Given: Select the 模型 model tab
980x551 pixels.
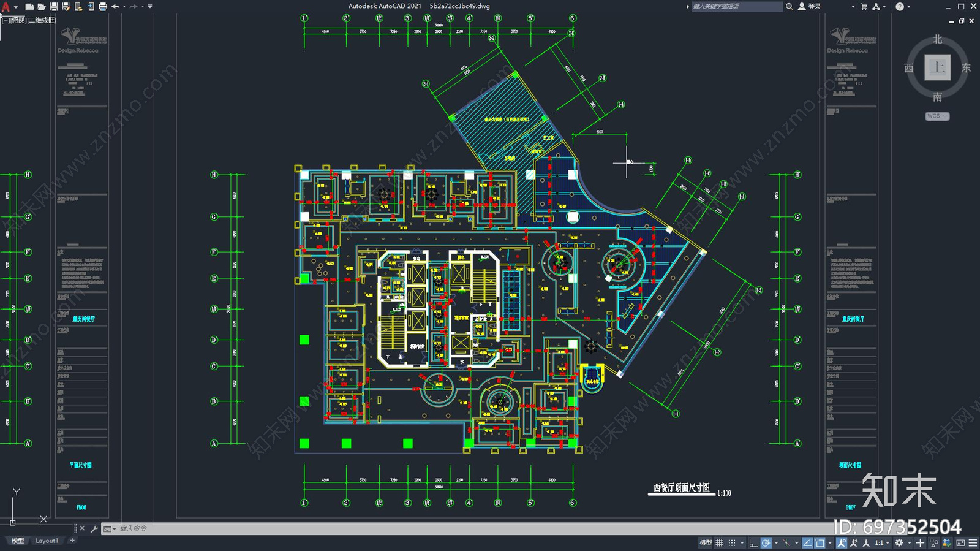Looking at the screenshot, I should 18,541.
